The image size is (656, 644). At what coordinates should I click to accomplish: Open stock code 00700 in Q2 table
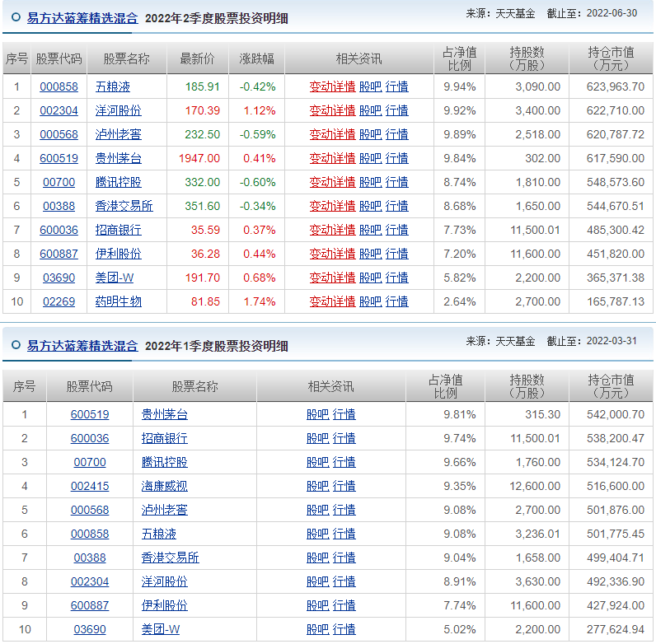59,182
